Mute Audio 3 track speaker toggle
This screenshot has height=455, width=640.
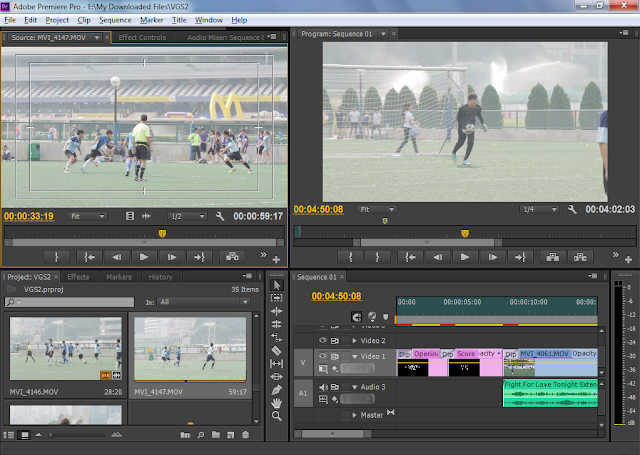coord(323,387)
